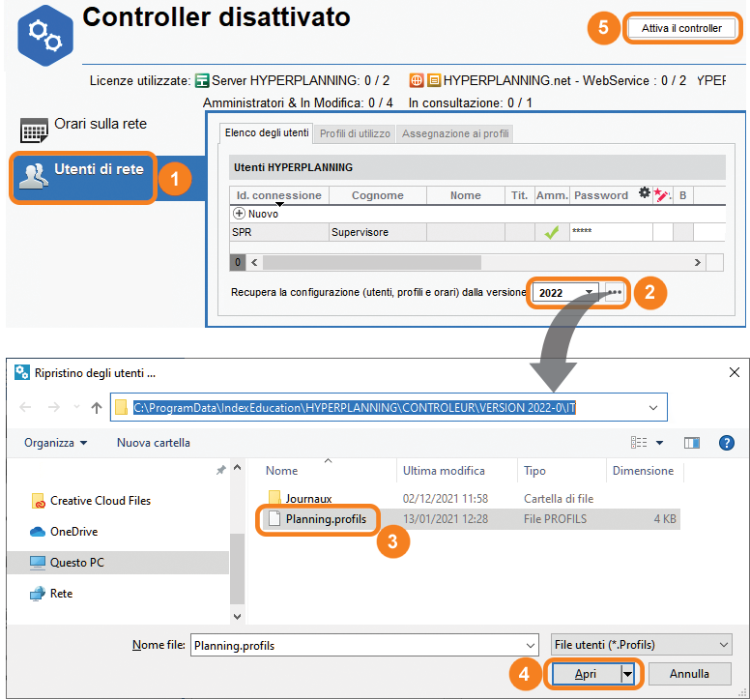750x700 pixels.
Task: Click the Forward arrow in the file dialog
Action: (x=53, y=407)
